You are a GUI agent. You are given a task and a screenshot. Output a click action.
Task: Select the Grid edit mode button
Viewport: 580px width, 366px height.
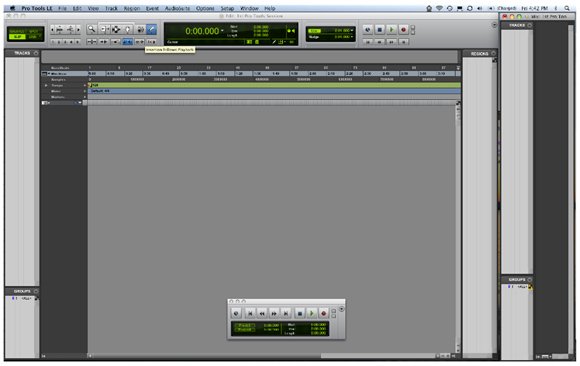pyautogui.click(x=34, y=37)
